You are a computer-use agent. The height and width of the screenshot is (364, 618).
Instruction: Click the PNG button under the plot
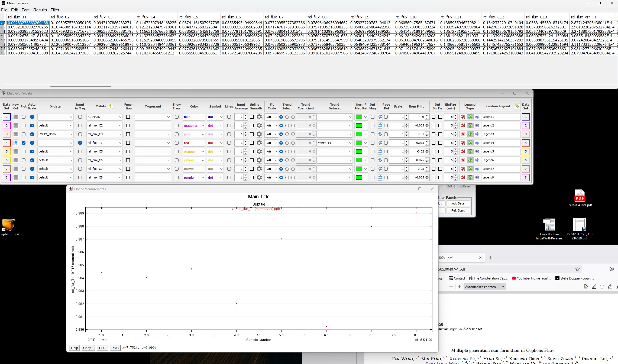point(115,348)
